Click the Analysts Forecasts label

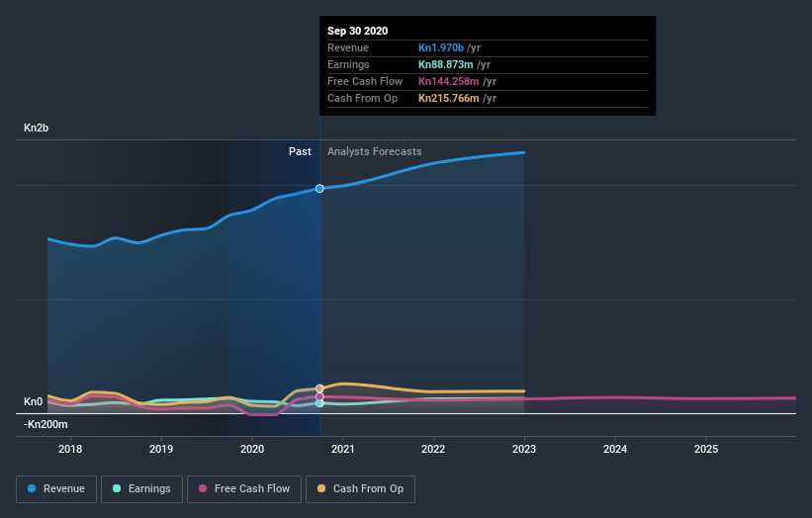pos(375,151)
